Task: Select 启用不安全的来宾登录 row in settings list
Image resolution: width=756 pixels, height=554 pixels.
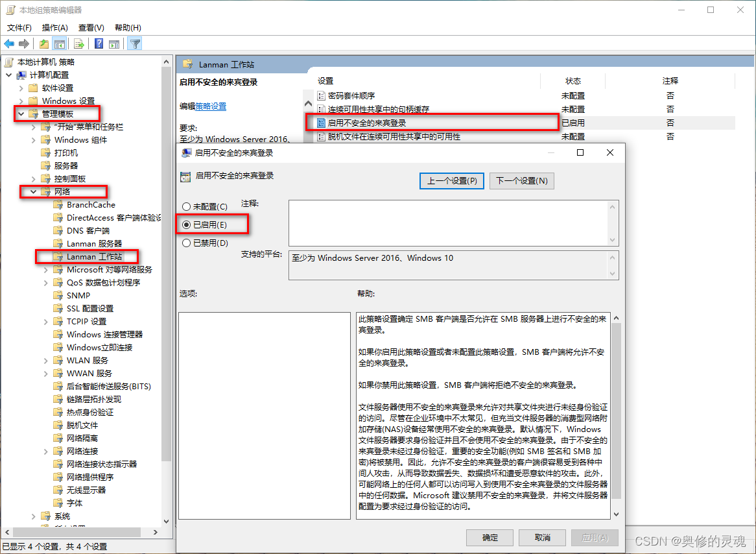Action: tap(525, 123)
